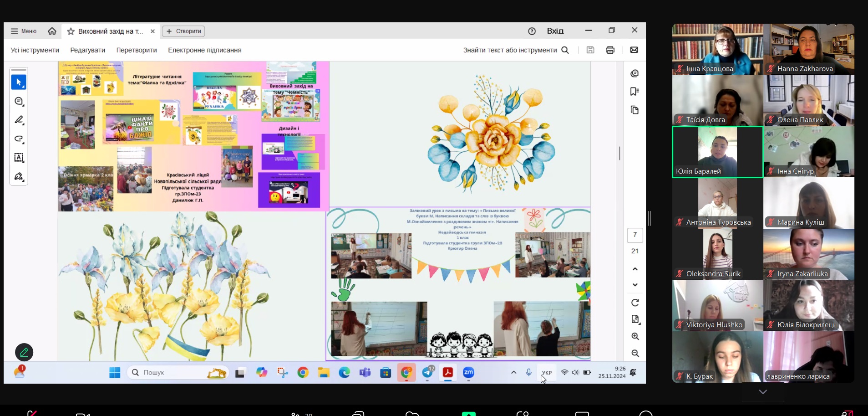Select Юлія Баралей active speaker tile

coord(717,152)
